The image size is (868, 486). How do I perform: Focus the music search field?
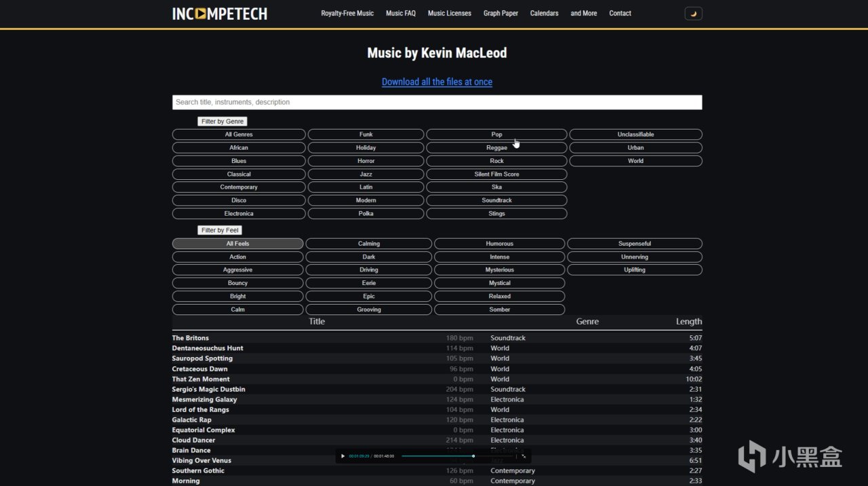(x=437, y=102)
